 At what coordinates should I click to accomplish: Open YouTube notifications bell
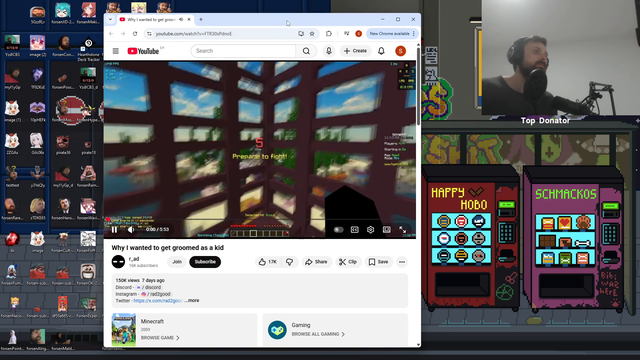381,51
